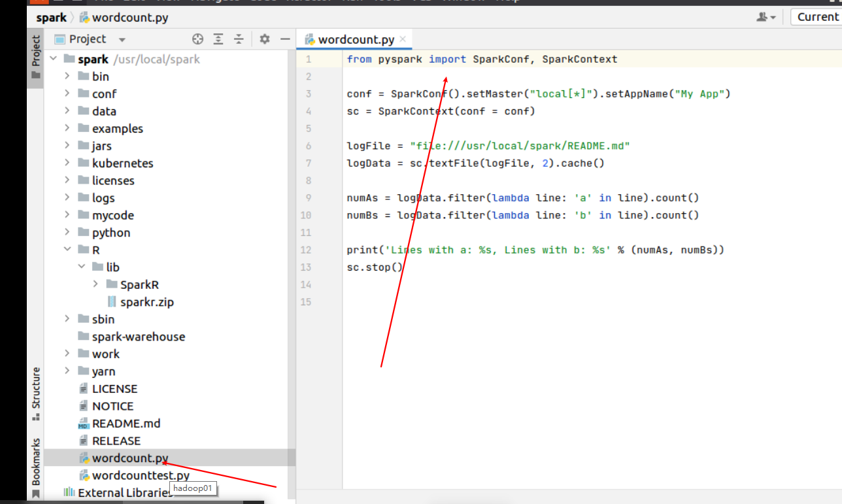Click line number 7 in the gutter
This screenshot has width=842, height=504.
click(308, 163)
